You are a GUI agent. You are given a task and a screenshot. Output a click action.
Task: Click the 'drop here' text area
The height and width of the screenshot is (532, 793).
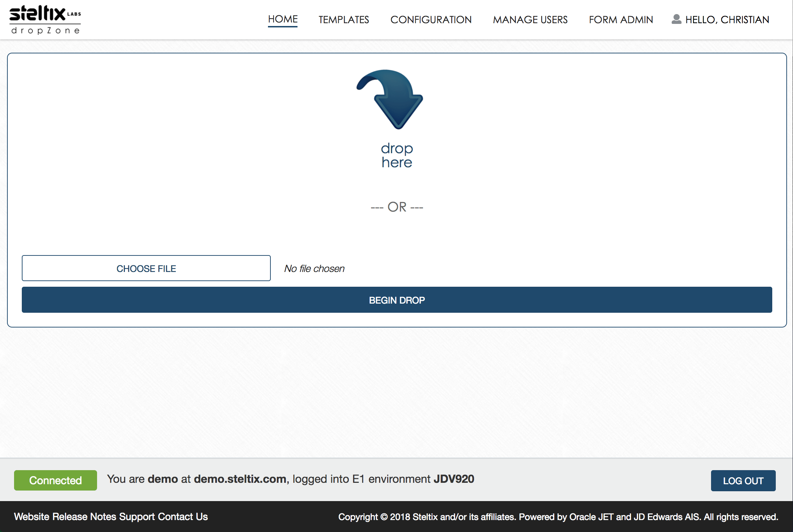(x=397, y=155)
